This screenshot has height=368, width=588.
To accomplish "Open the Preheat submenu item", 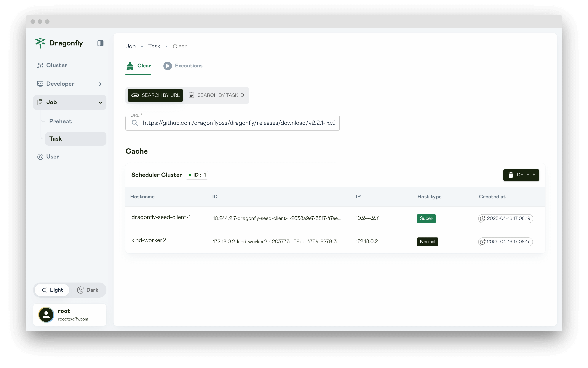I will tap(76, 121).
